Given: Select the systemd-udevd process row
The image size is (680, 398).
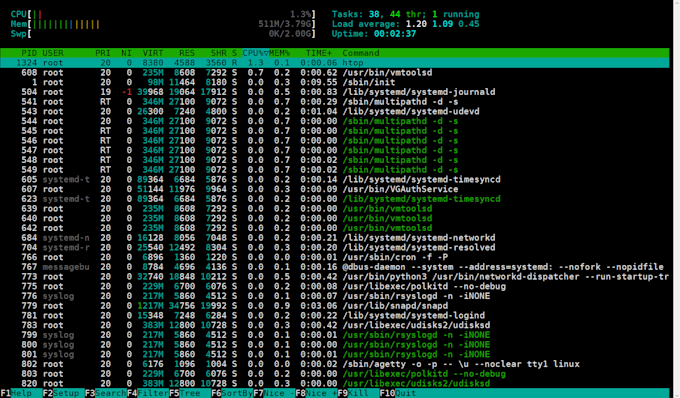Looking at the screenshot, I should tap(334, 111).
